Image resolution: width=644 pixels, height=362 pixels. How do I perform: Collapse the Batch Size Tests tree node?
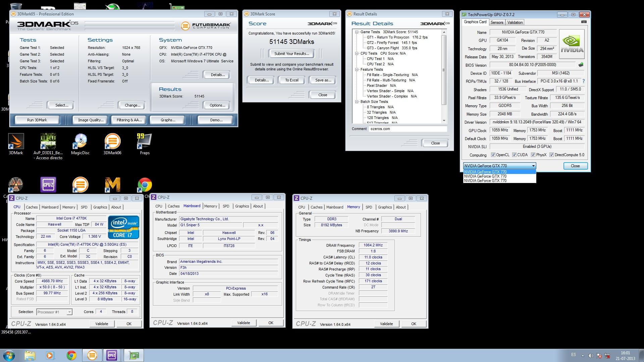(x=357, y=102)
